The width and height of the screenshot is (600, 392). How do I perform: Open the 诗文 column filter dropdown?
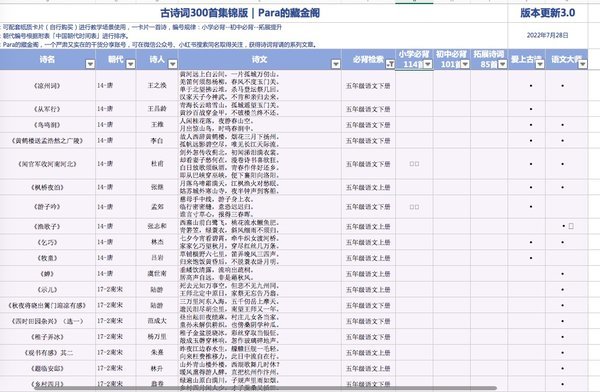click(x=336, y=64)
